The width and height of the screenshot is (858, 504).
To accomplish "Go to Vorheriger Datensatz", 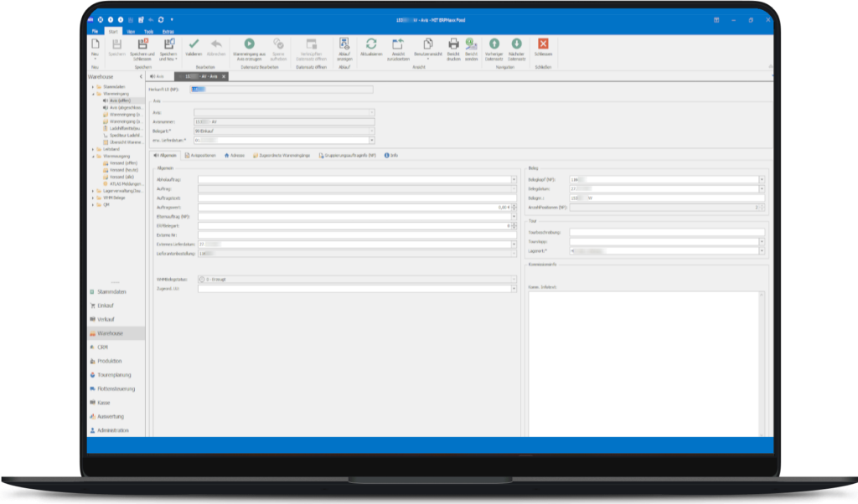I will (x=494, y=44).
